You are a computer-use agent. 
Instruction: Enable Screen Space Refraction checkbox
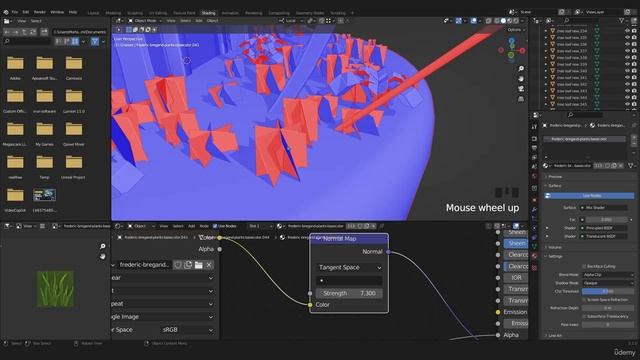pyautogui.click(x=584, y=300)
